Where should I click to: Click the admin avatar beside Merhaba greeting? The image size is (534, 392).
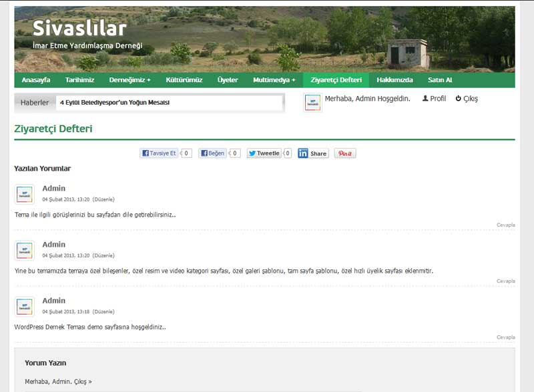[x=312, y=103]
